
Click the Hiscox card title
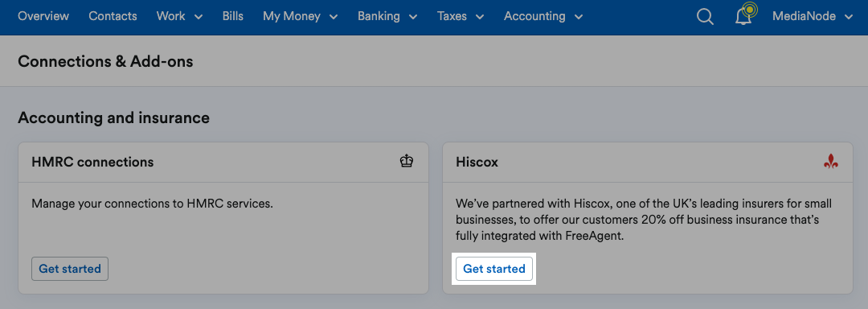[x=477, y=163]
